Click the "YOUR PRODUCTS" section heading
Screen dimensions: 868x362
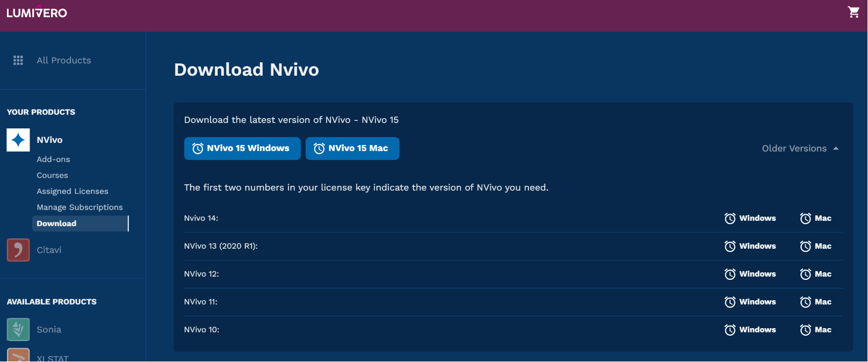[41, 112]
